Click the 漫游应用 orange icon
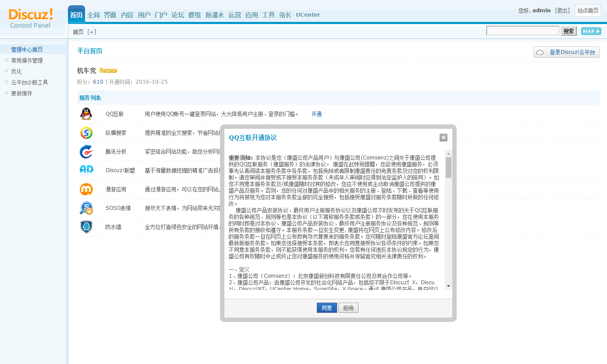Image resolution: width=607 pixels, height=364 pixels. (x=86, y=189)
